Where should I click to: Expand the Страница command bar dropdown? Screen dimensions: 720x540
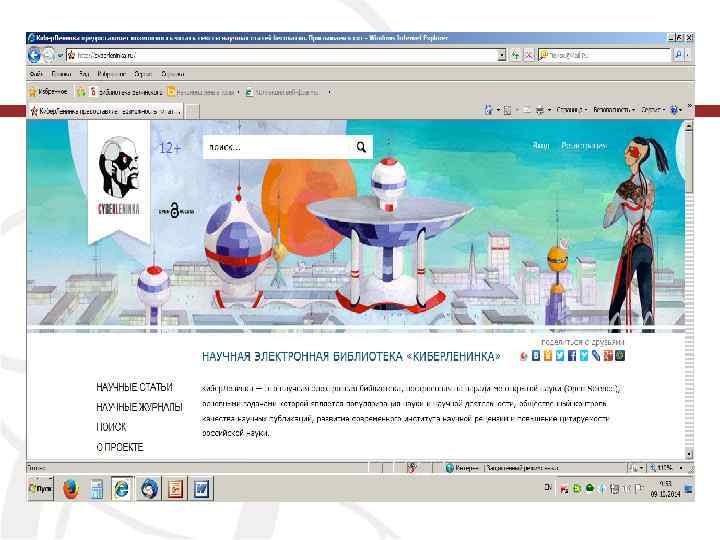(572, 110)
